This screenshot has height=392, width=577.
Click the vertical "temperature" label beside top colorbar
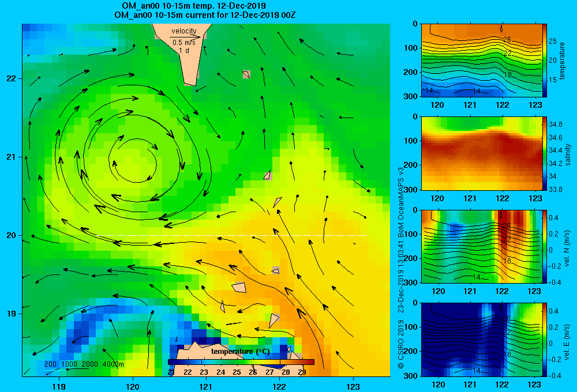(x=562, y=61)
